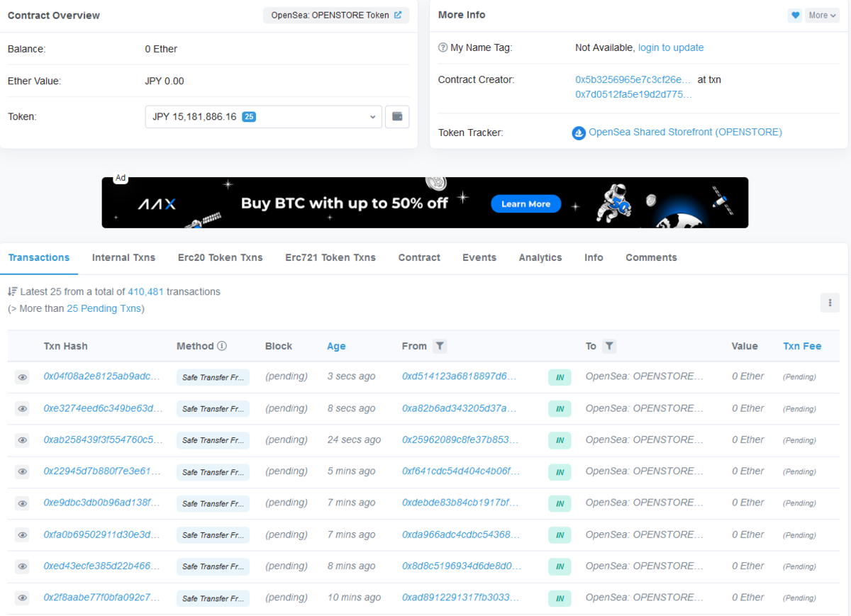Preview transaction 0xe3274eed6c349be63d with eye icon

(22, 408)
